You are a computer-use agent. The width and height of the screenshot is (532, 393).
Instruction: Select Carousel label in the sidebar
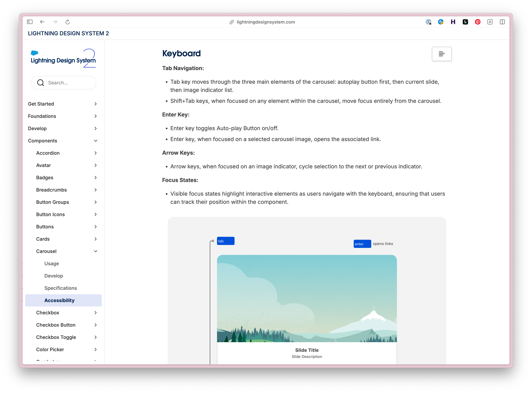click(46, 251)
